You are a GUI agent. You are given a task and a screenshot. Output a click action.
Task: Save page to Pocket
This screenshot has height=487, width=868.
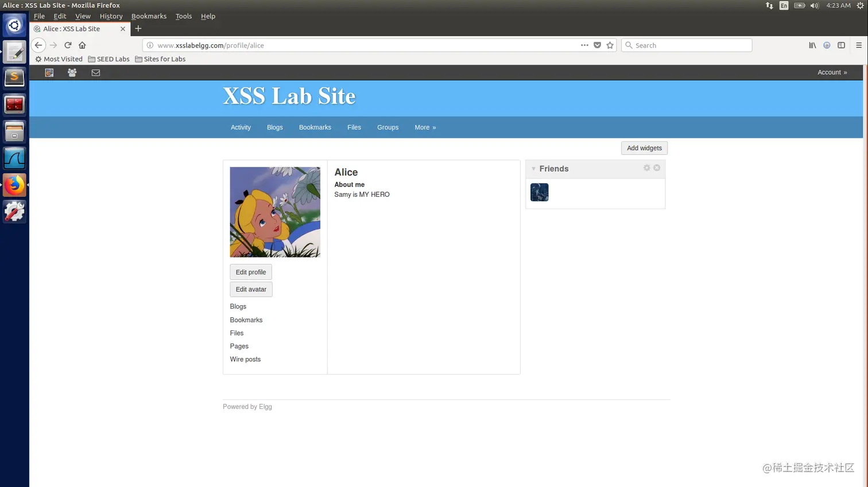point(597,45)
